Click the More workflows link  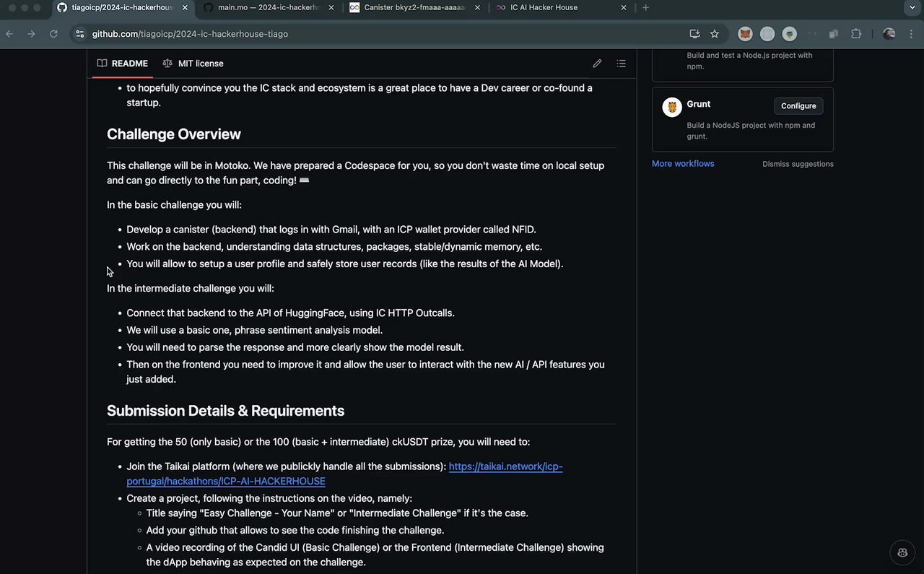click(683, 164)
